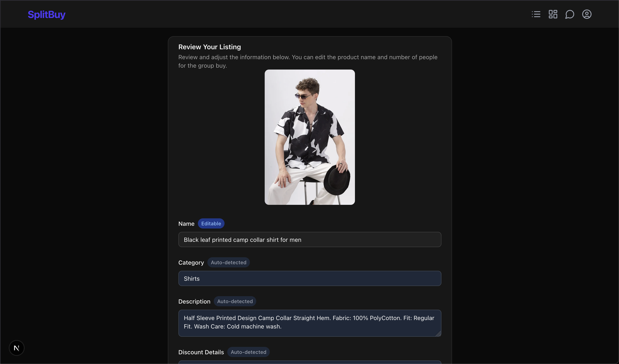Click Auto-detected badge beside Discount Details
Viewport: 619px width, 364px height.
pyautogui.click(x=248, y=352)
